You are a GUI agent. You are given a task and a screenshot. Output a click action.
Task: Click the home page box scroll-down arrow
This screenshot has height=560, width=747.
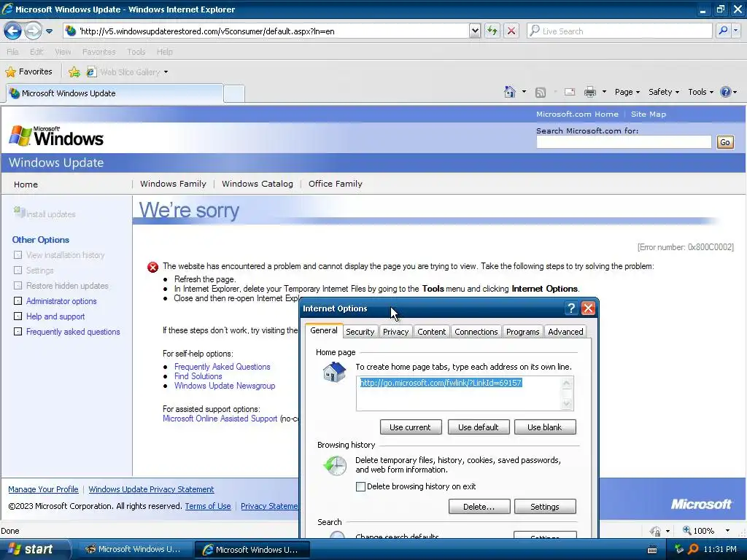click(566, 404)
